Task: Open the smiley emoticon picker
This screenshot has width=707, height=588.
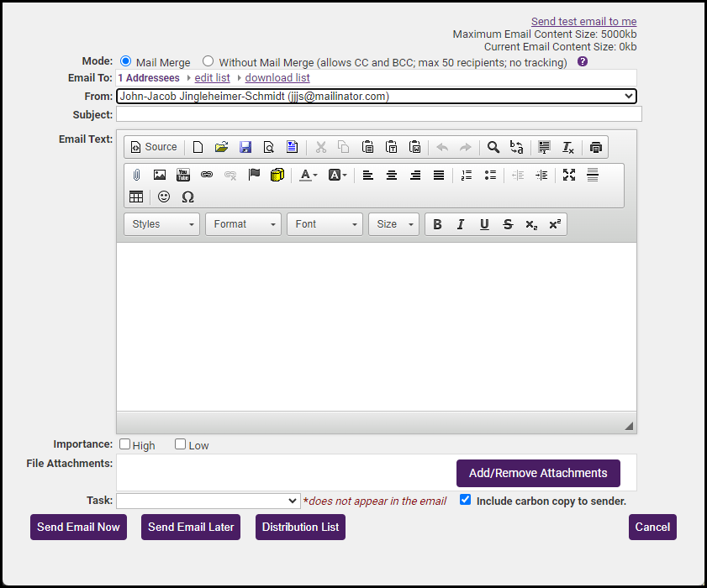Action: pos(164,197)
